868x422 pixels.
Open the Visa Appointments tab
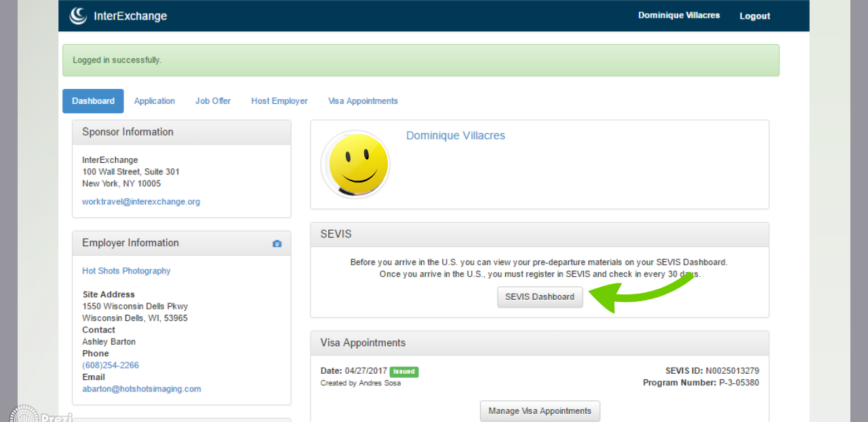[363, 101]
